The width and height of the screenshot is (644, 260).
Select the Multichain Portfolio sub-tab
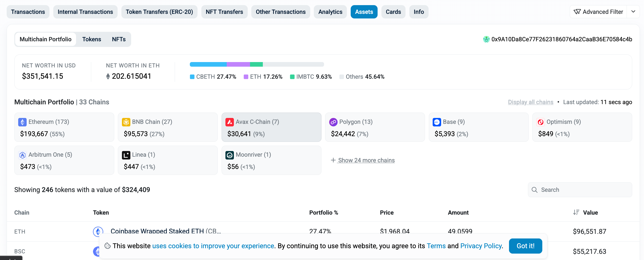coord(46,39)
